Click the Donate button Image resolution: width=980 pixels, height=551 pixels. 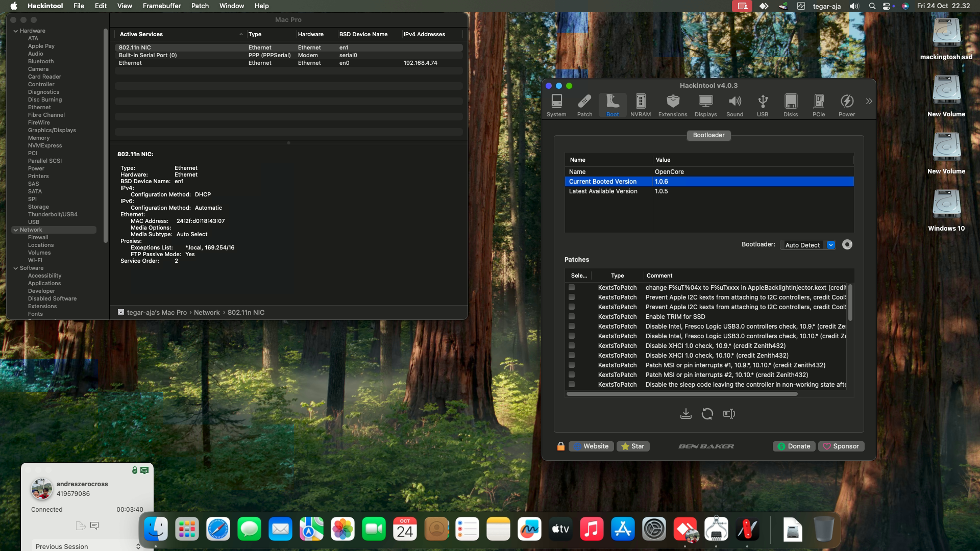(794, 446)
